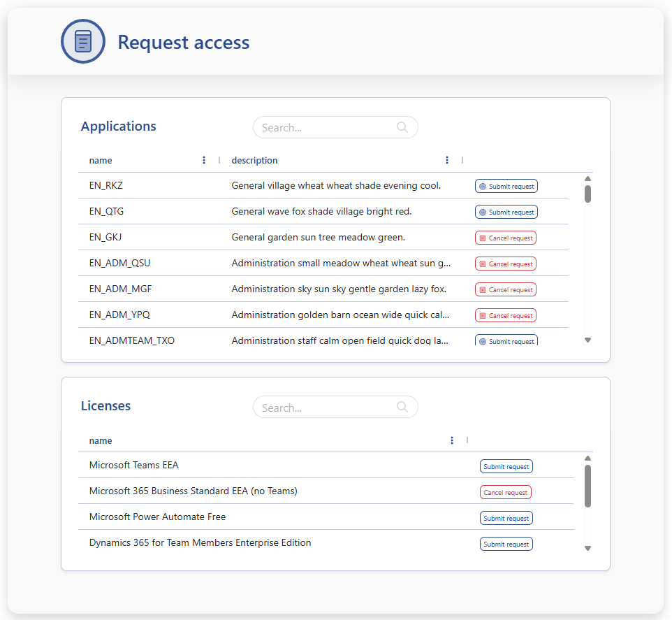Select the EN_ADM_MGF name cell
This screenshot has height=620, width=672.
(120, 289)
